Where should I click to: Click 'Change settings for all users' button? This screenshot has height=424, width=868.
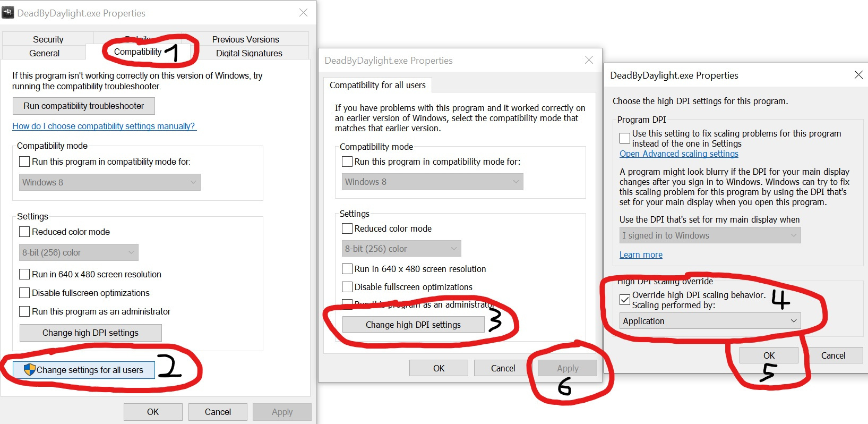84,370
